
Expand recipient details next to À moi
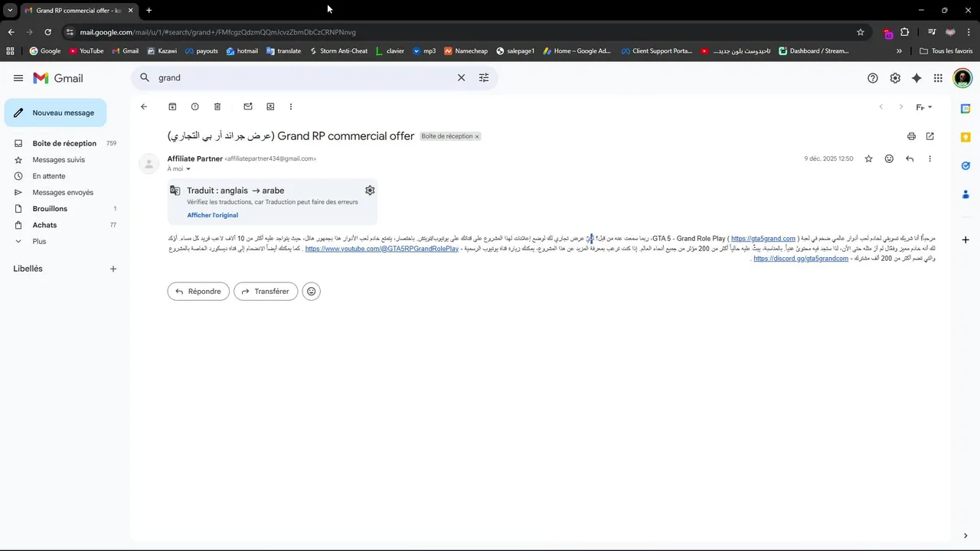pyautogui.click(x=188, y=169)
